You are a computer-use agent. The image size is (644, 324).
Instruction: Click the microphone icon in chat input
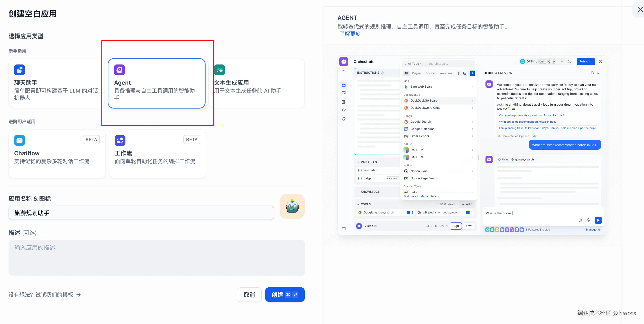(x=588, y=220)
